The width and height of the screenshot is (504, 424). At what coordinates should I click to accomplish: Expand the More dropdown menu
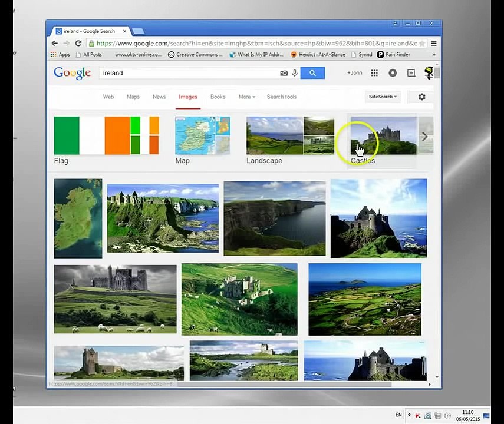pyautogui.click(x=247, y=97)
